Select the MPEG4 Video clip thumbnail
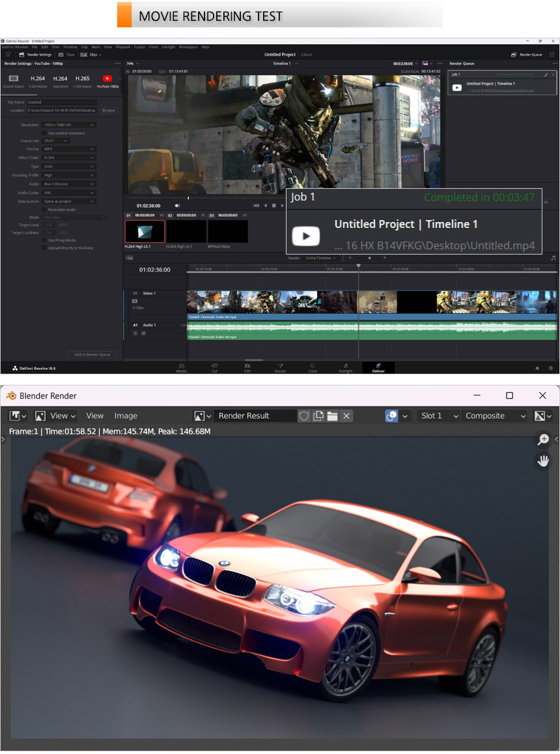Viewport: 560px width, 754px height. (x=227, y=232)
